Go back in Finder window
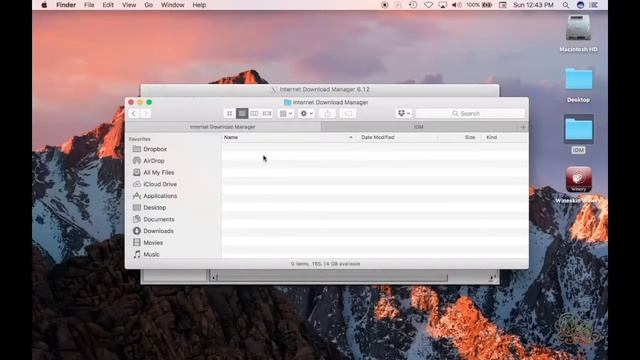 pyautogui.click(x=133, y=113)
